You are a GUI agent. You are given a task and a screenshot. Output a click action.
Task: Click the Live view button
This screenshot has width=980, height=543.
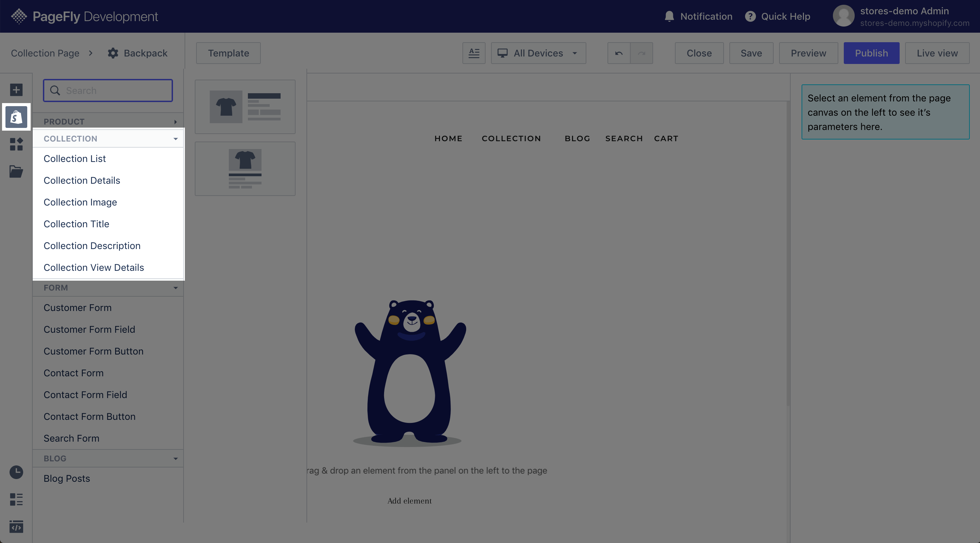click(x=937, y=53)
